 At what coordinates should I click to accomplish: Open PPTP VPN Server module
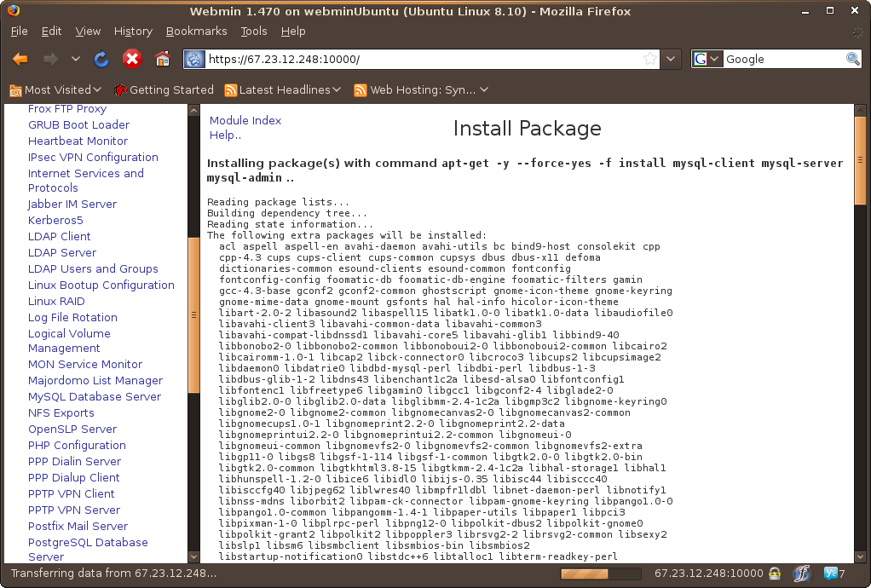(74, 509)
